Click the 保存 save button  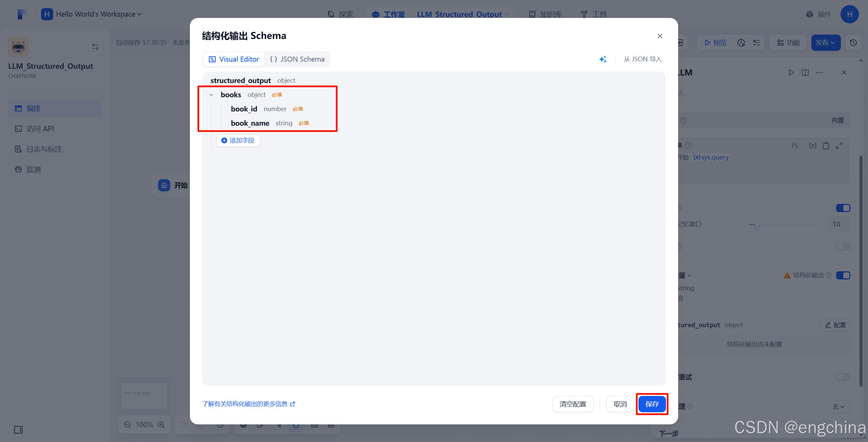pos(652,404)
